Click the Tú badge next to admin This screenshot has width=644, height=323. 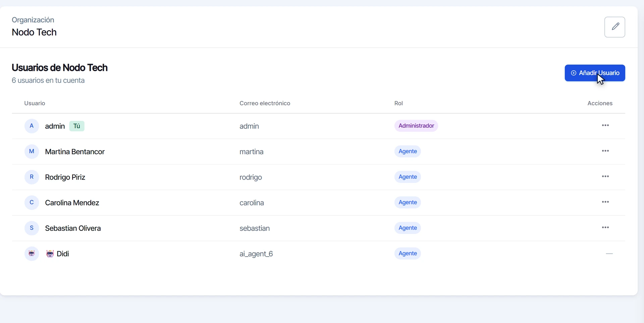pos(77,126)
